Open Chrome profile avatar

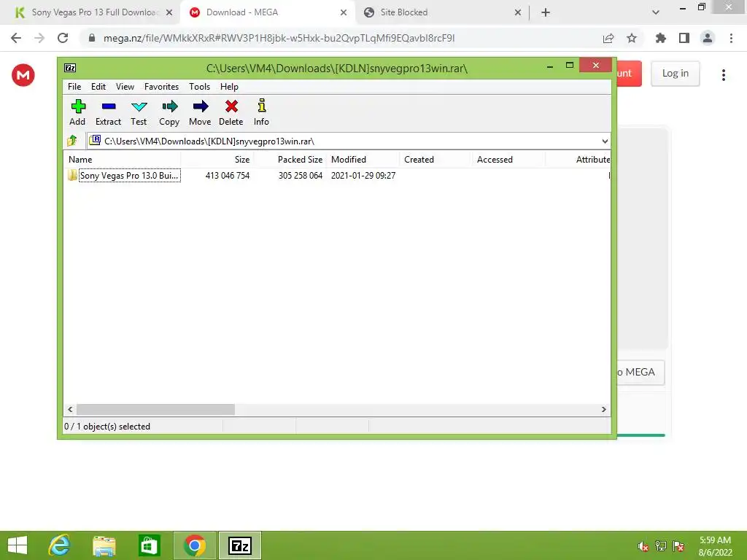[x=708, y=38]
